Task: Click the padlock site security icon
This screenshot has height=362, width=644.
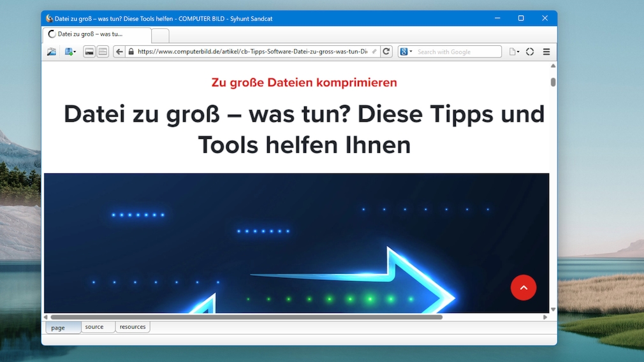Action: (131, 52)
